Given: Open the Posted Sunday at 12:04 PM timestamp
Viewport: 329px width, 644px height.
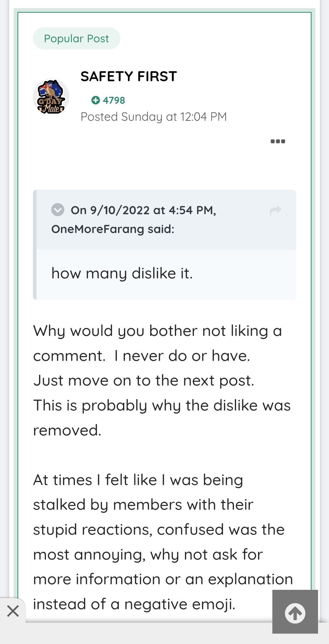Looking at the screenshot, I should [154, 117].
